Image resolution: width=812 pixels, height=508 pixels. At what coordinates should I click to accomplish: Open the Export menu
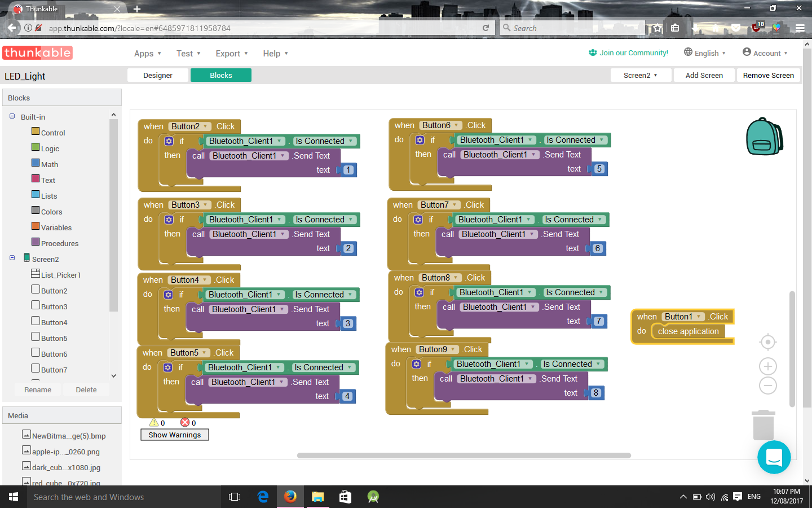232,54
